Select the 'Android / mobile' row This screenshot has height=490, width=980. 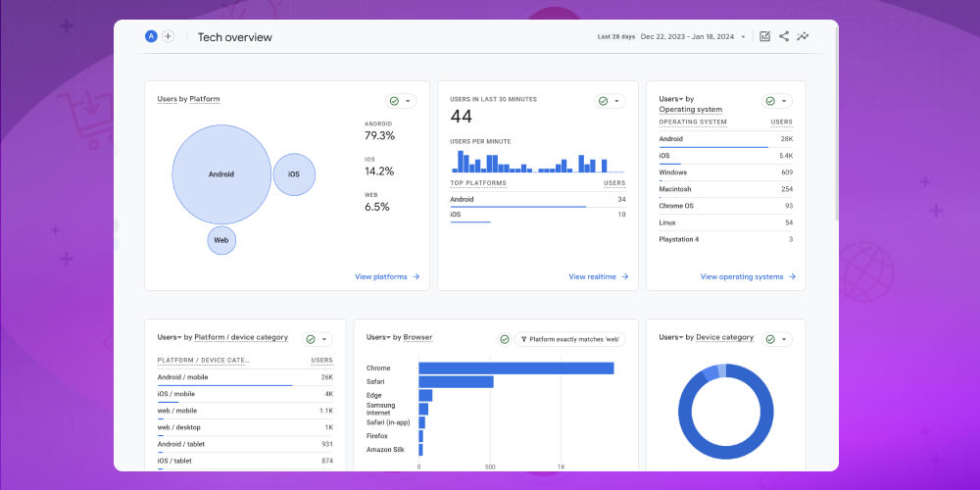click(245, 377)
